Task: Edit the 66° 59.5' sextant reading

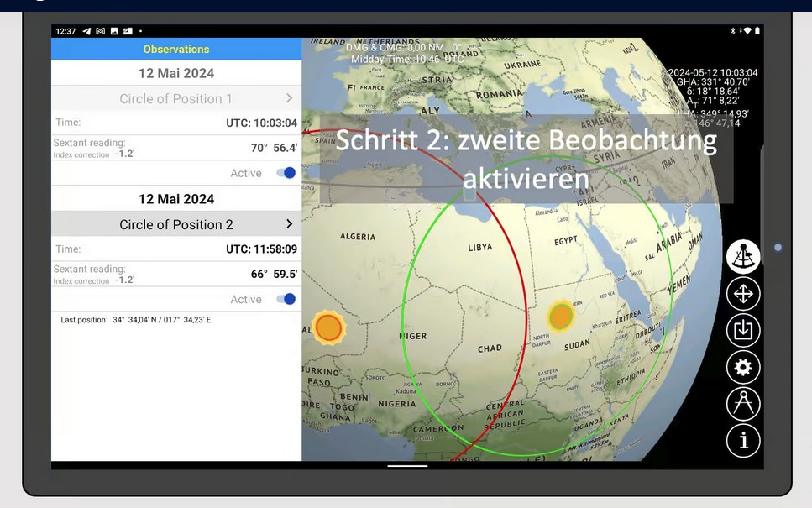Action: 274,274
